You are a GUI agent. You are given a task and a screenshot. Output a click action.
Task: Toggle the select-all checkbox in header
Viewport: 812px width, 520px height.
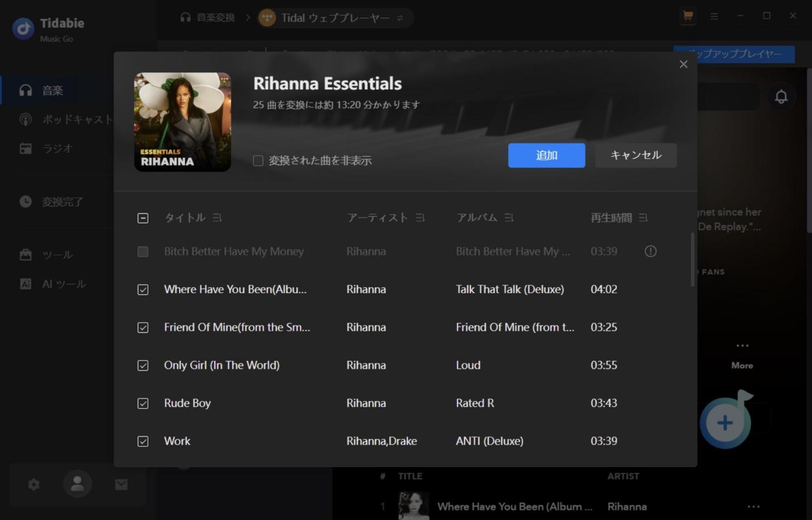142,218
